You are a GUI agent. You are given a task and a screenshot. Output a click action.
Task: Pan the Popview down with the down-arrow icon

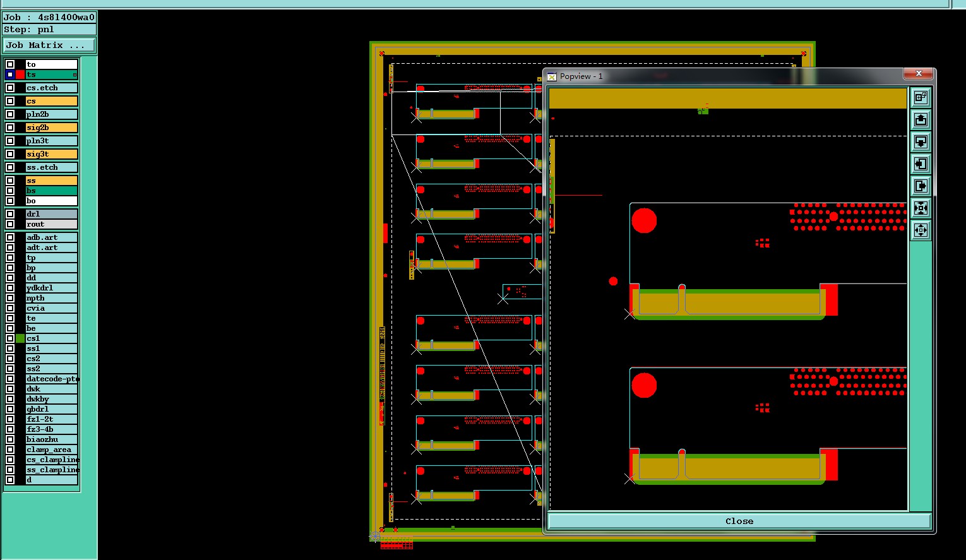click(921, 141)
